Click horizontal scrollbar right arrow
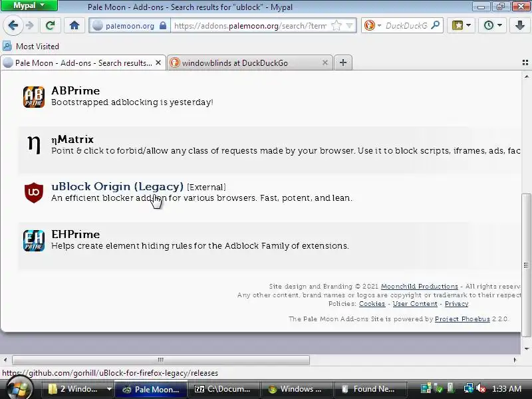This screenshot has width=532, height=399. 515,360
